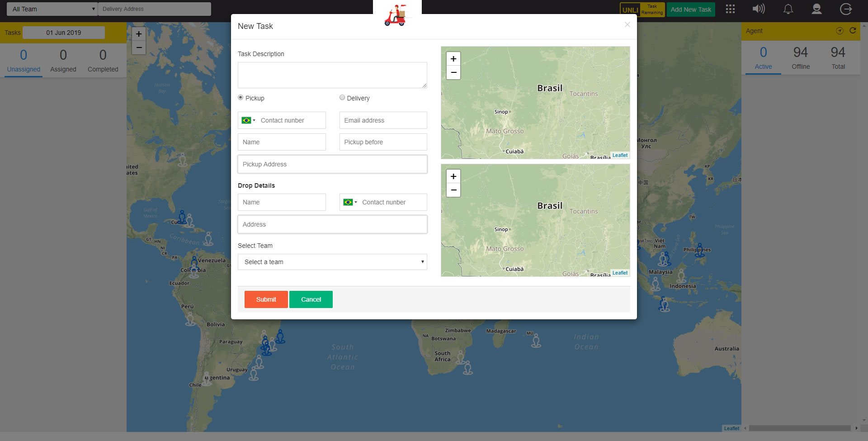Click the pickup Name field

click(282, 142)
